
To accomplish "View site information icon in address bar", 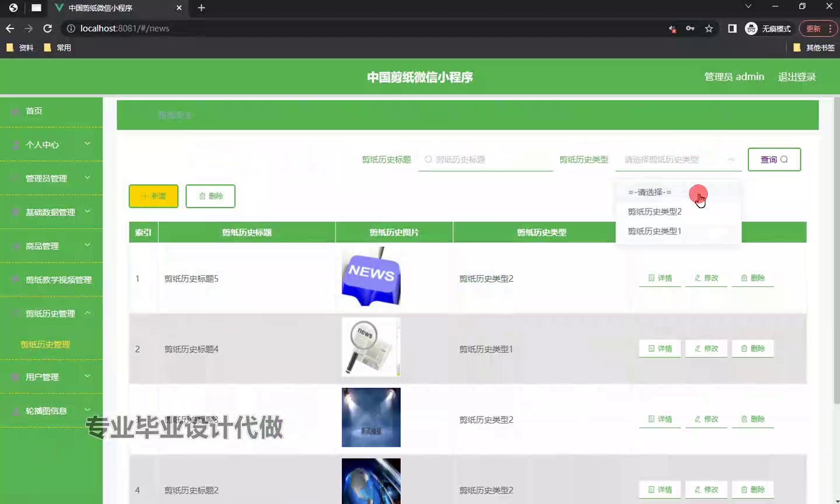I will (x=71, y=28).
